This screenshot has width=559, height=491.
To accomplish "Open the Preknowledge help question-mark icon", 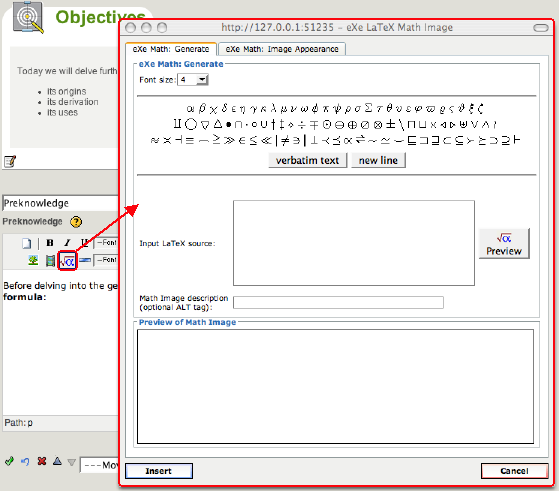I will click(x=76, y=222).
